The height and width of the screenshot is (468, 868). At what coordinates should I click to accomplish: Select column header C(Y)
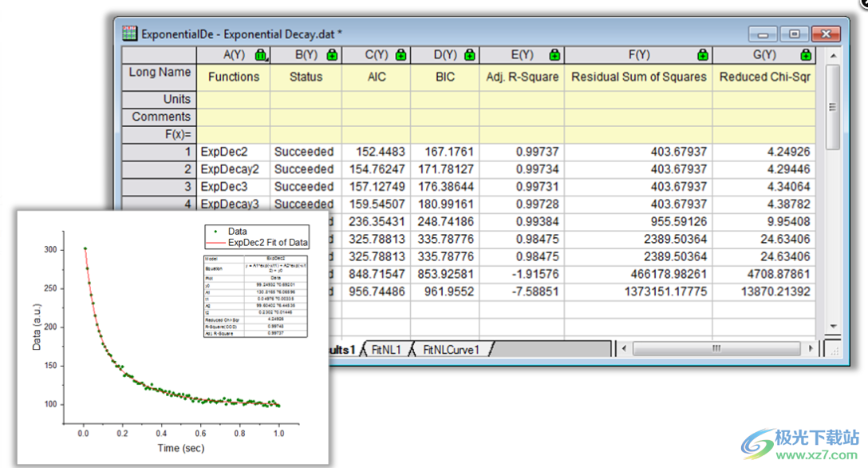[x=376, y=55]
